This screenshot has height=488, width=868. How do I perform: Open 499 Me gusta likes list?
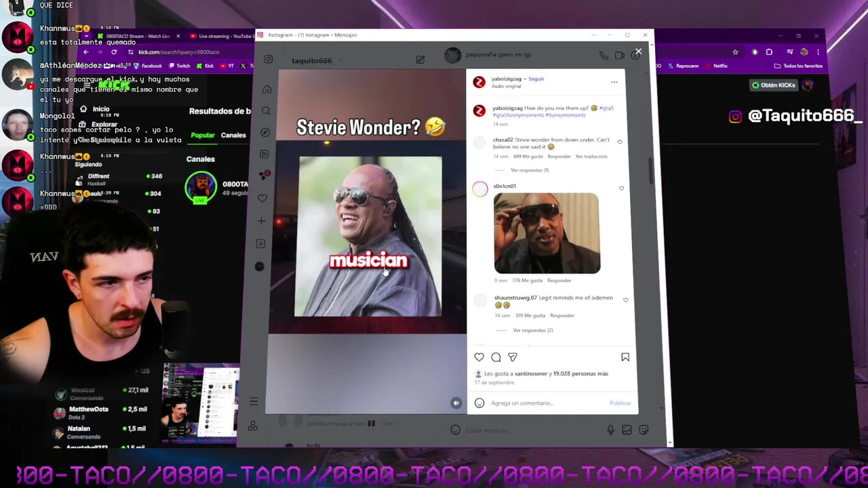coord(528,156)
